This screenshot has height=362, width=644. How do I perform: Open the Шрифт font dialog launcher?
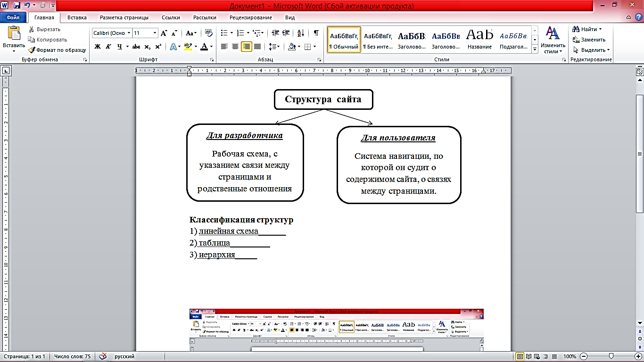tap(212, 60)
